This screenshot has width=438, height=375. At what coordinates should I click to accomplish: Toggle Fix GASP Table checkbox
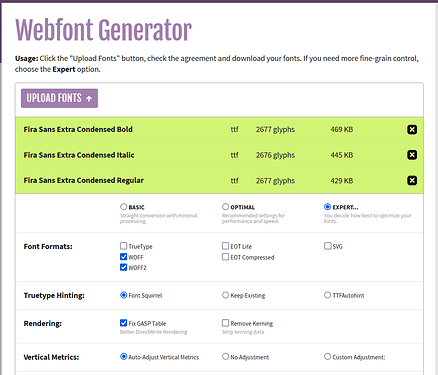pos(124,323)
